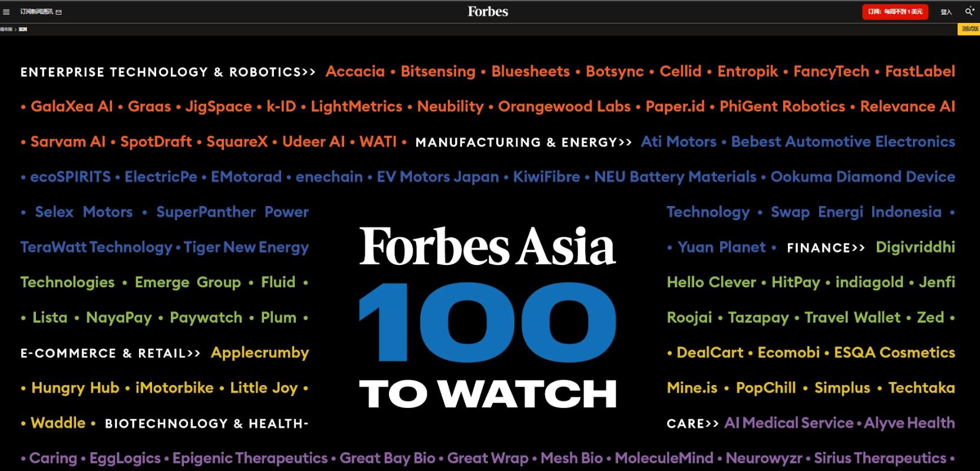Click the 登入 sign-in link
The image size is (980, 471).
(x=946, y=12)
